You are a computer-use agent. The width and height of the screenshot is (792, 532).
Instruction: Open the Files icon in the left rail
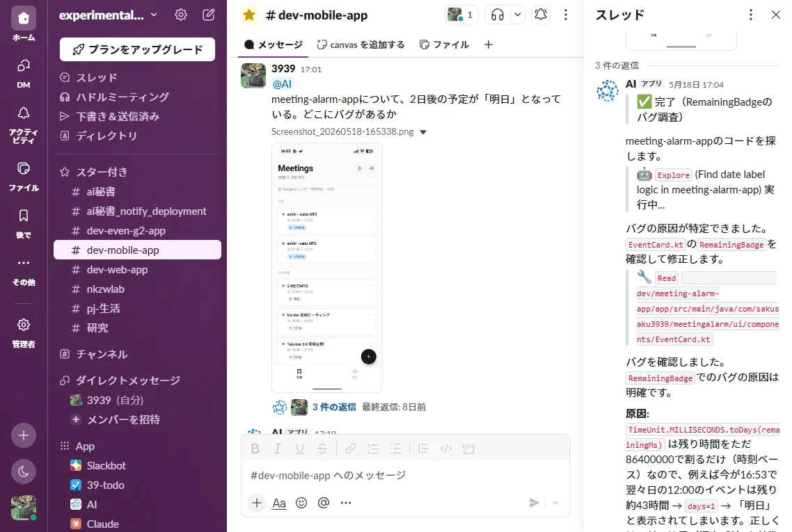click(x=23, y=168)
